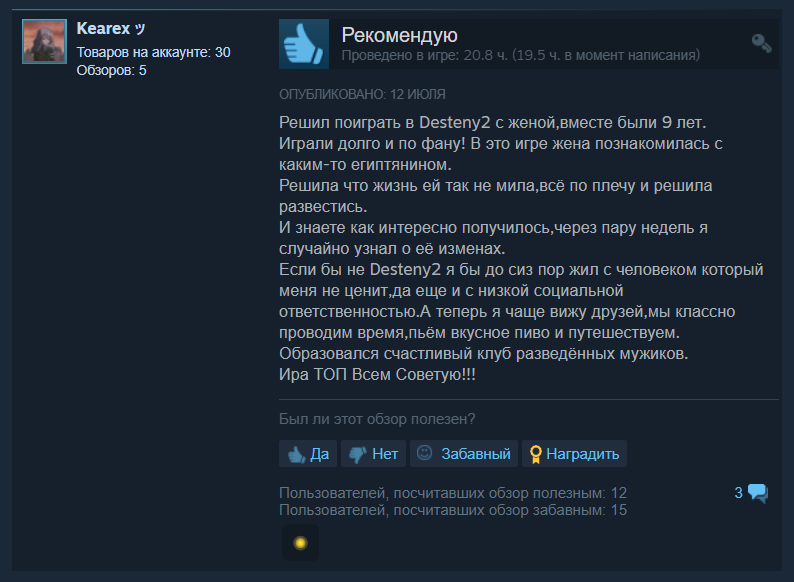
Task: Click the ОПУБЛИКОВАНО: 12 ИЮЛЯ date
Action: tap(362, 94)
